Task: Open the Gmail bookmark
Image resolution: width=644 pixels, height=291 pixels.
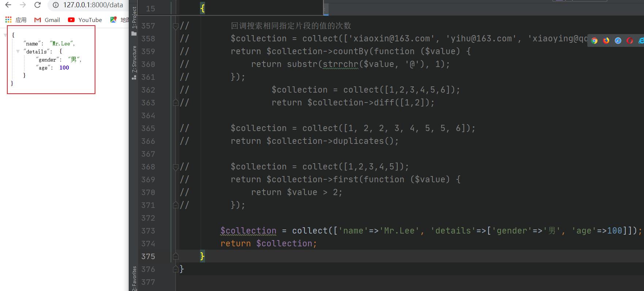Action: click(x=47, y=20)
